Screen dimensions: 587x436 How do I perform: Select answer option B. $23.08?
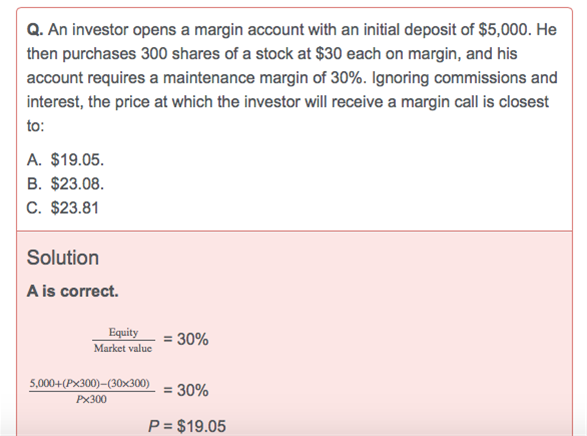pos(65,184)
